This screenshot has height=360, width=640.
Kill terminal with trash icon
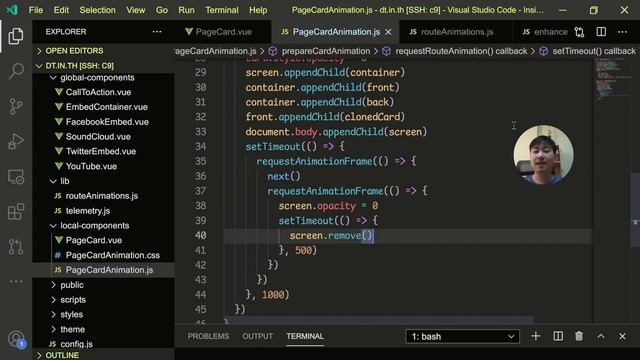click(579, 336)
